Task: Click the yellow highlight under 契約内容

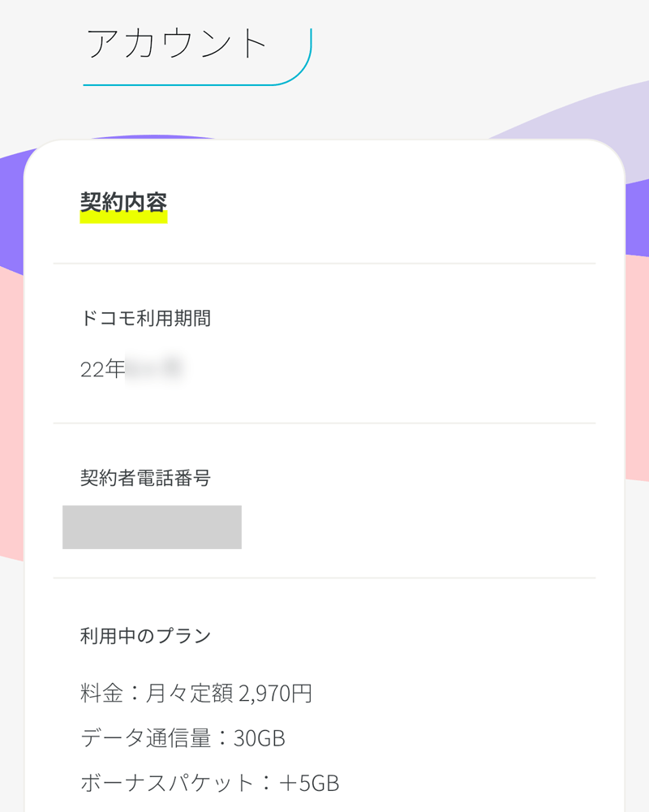Action: tap(123, 218)
